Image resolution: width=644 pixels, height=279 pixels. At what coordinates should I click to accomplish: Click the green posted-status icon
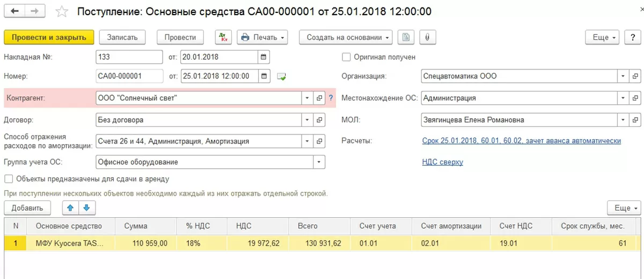(281, 77)
